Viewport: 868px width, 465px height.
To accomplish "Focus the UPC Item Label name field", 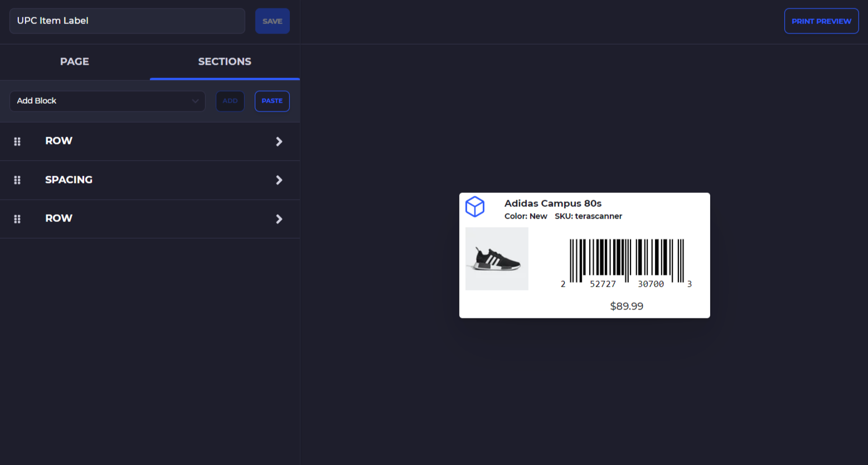I will point(127,21).
